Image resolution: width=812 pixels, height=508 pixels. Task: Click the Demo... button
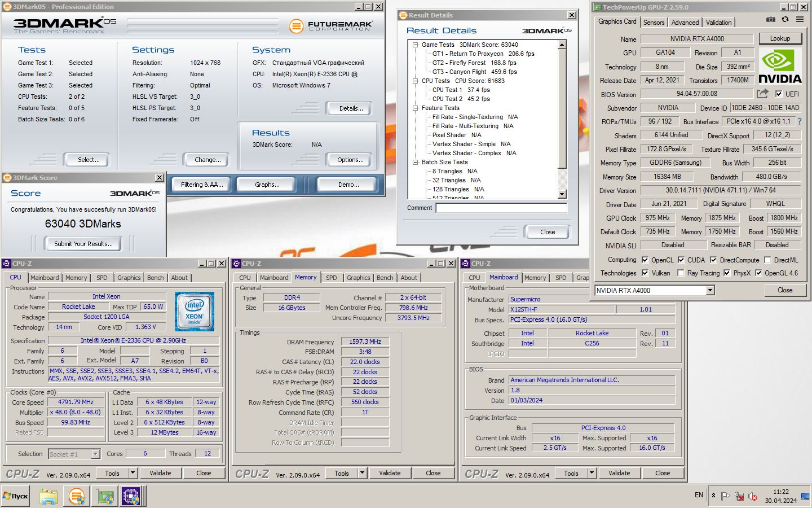pos(348,185)
